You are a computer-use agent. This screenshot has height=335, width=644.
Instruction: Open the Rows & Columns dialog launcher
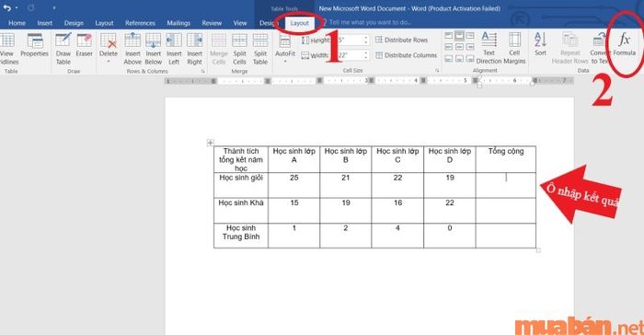203,71
